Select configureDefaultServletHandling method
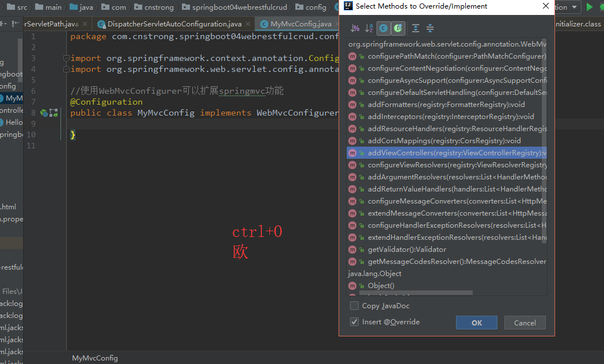 447,93
